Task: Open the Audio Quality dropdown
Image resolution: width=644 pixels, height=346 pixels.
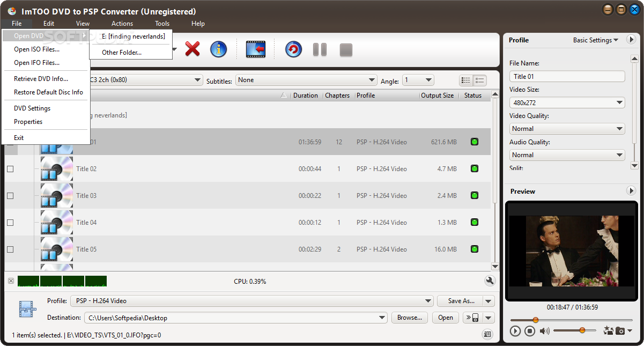Action: coord(567,155)
